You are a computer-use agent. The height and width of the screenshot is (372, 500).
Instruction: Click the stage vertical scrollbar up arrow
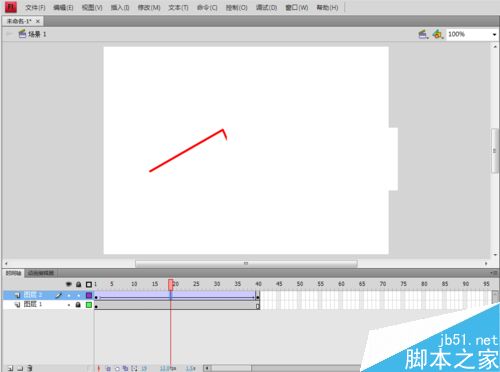pyautogui.click(x=495, y=47)
